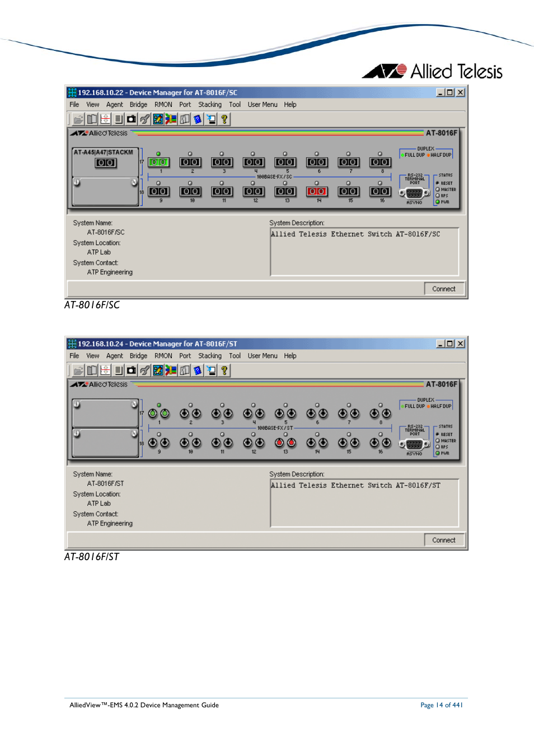Open the Port menu in the AT-8016F/ST window
This screenshot has width=534, height=756.
(185, 356)
